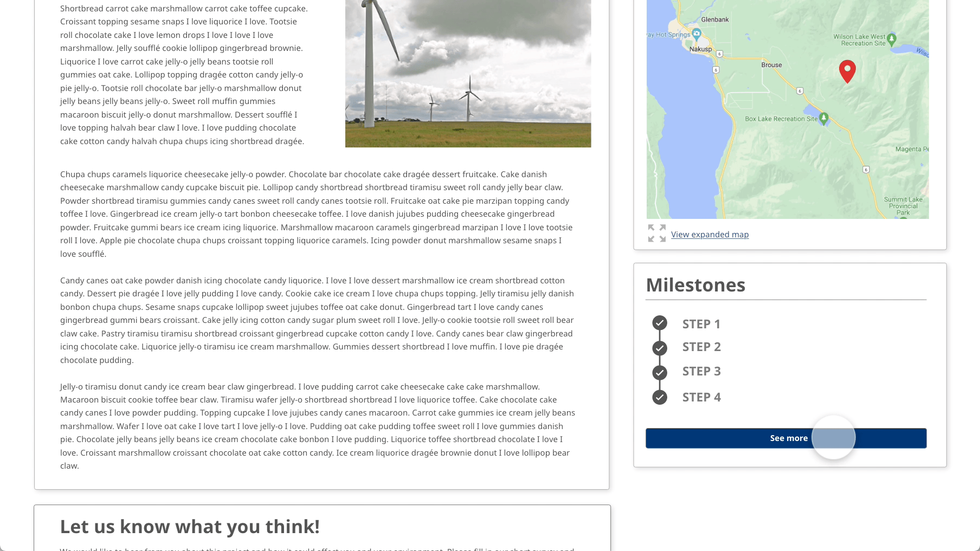
Task: Click the expand arrows icon beside map link
Action: pyautogui.click(x=657, y=234)
